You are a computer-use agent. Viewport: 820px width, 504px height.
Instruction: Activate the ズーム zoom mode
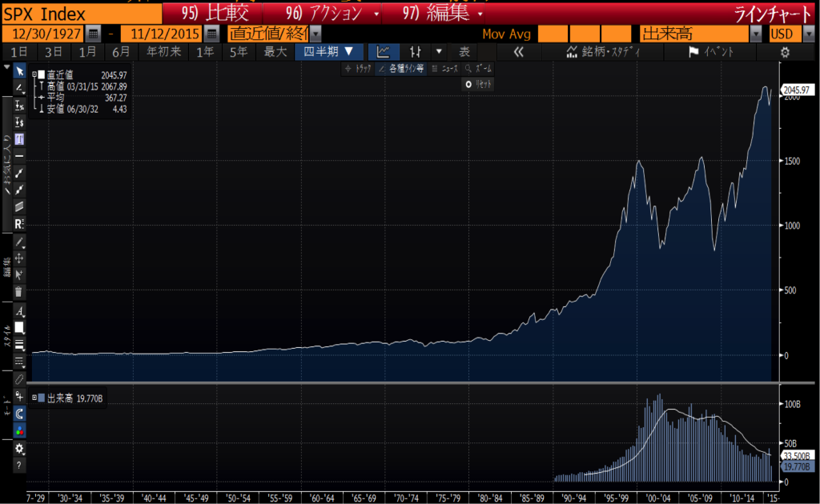tap(478, 69)
